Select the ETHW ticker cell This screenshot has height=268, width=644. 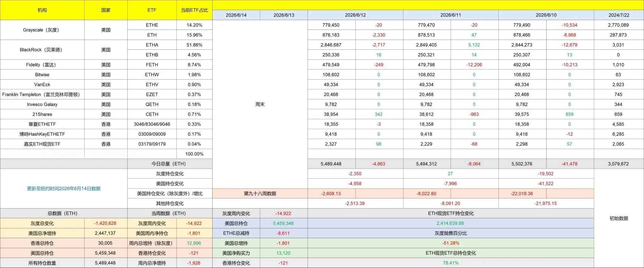152,75
